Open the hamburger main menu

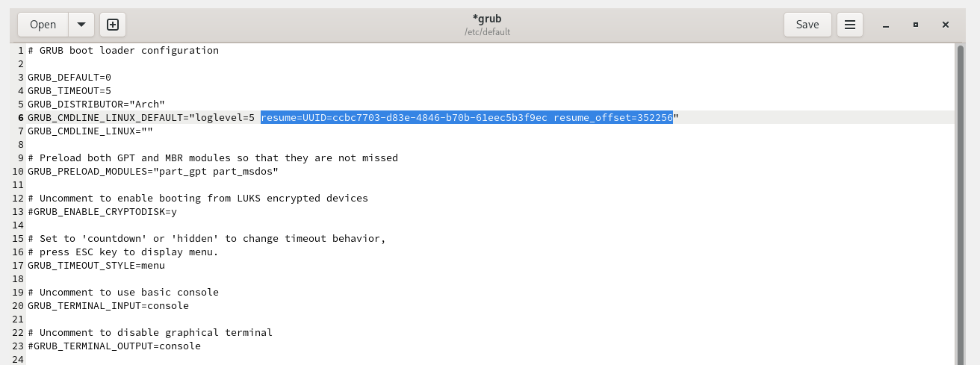(849, 25)
